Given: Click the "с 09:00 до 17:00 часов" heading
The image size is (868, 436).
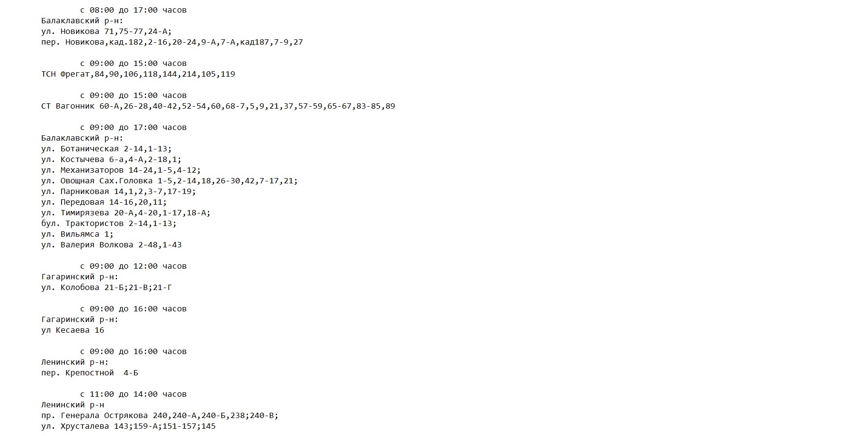Looking at the screenshot, I should (133, 128).
